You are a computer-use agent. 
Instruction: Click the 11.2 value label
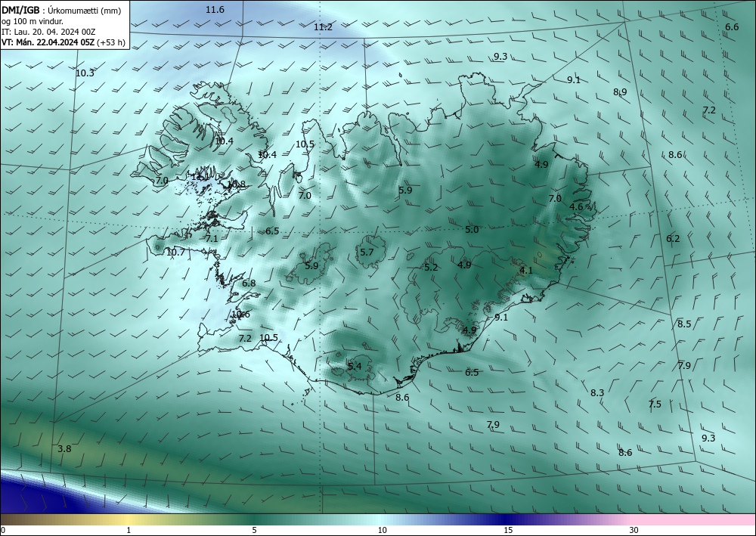(x=323, y=27)
